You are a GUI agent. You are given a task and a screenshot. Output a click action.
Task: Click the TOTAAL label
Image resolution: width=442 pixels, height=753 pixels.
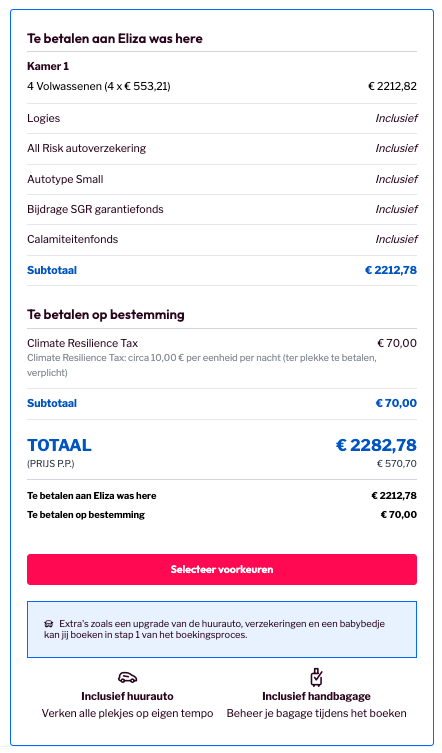(x=59, y=445)
